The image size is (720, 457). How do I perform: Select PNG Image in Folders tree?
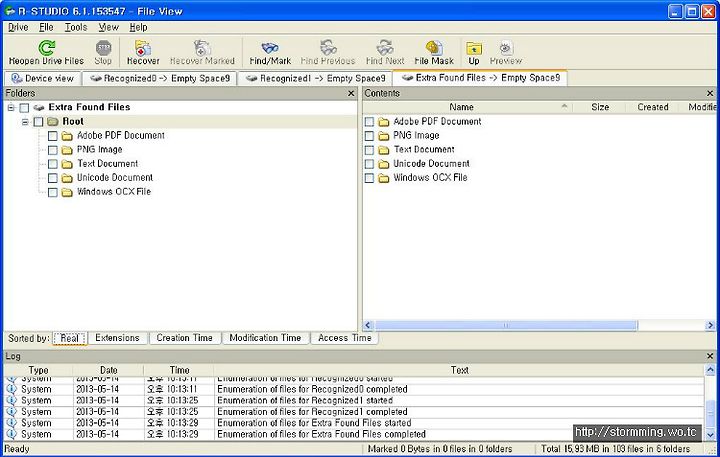[x=100, y=150]
